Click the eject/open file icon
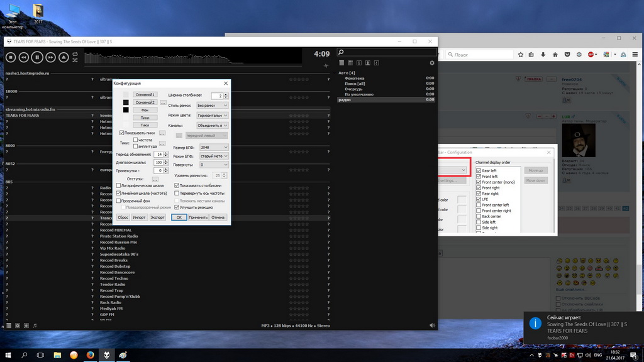This screenshot has width=644, height=362. coord(63,57)
